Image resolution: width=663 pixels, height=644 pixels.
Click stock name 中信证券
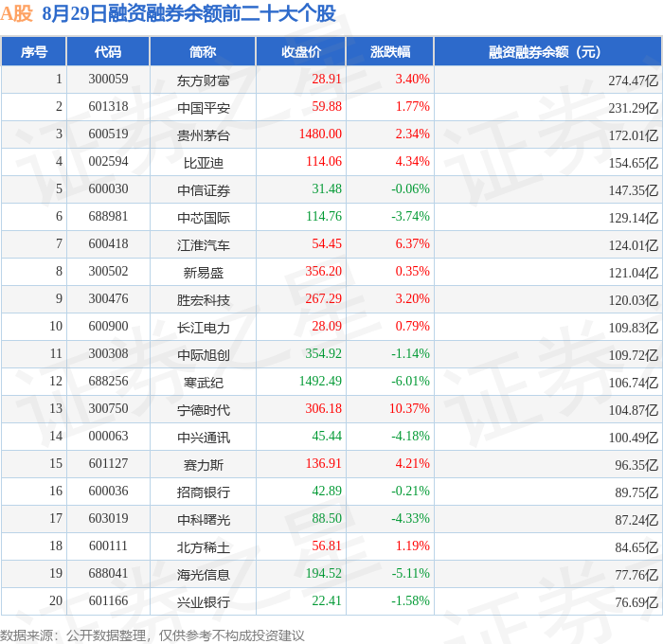pos(204,190)
